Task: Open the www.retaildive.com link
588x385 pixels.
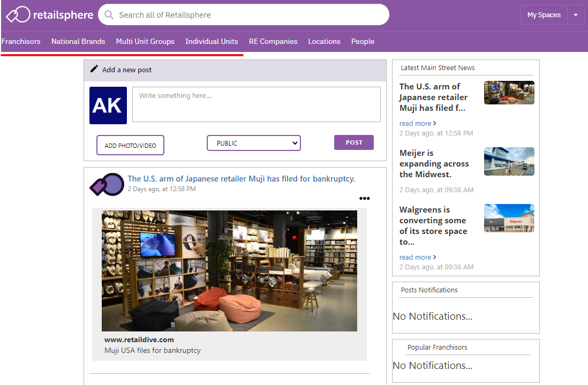Action: pos(139,339)
